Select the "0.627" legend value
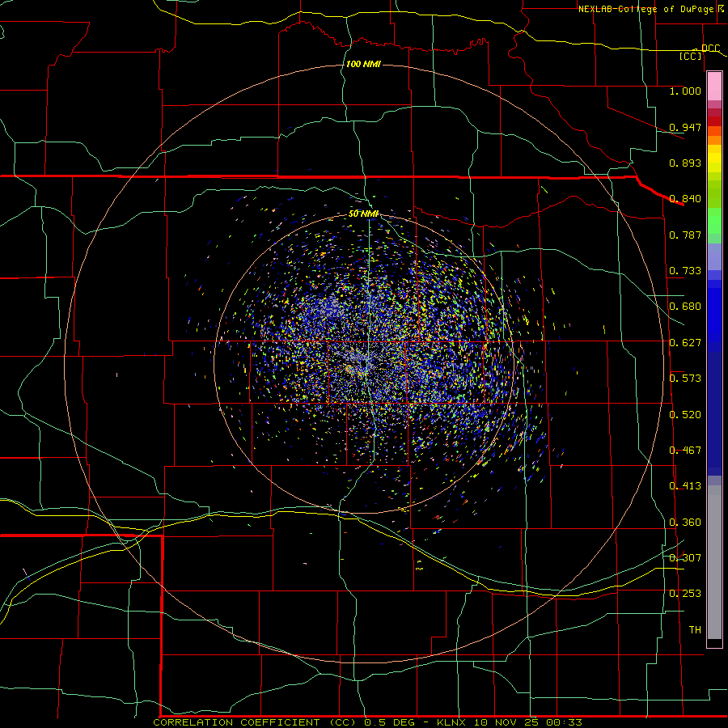This screenshot has width=728, height=728. (x=685, y=343)
